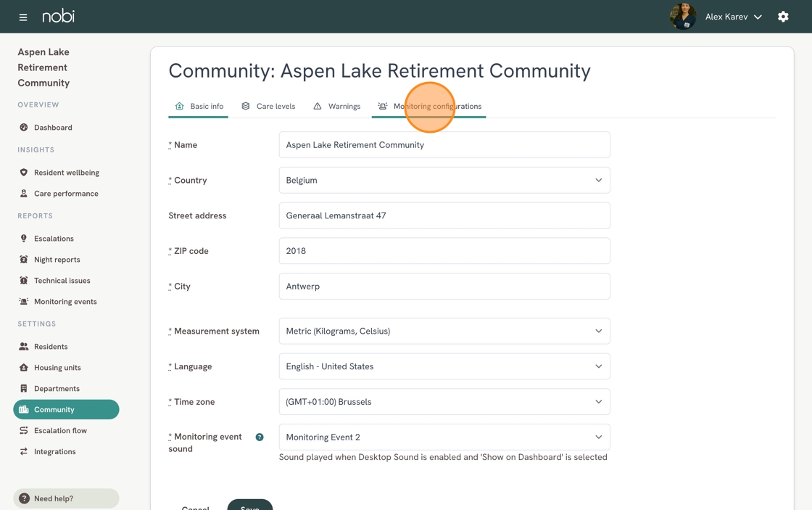Open the Monitoring event sound dropdown

444,437
